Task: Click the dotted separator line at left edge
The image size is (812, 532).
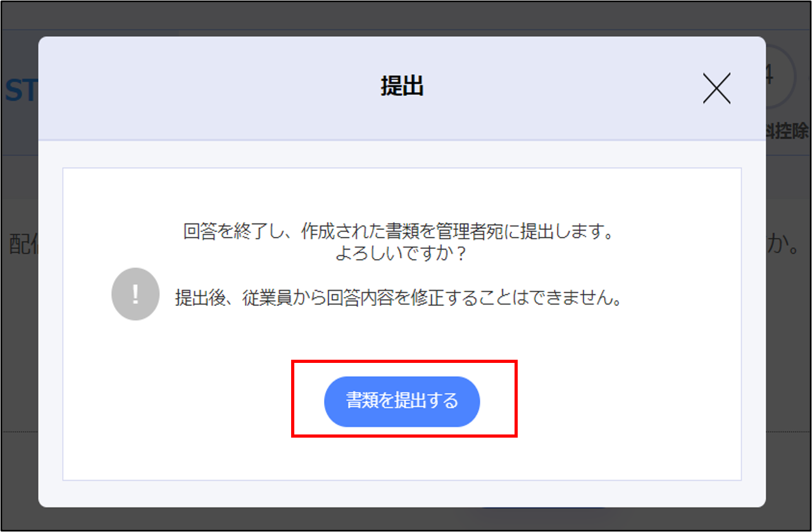Action: pos(20,432)
